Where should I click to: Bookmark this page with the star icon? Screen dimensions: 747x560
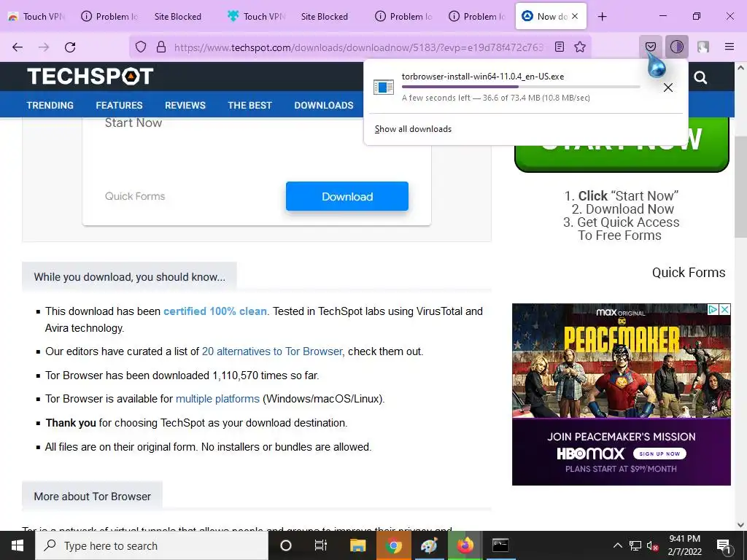coord(580,47)
